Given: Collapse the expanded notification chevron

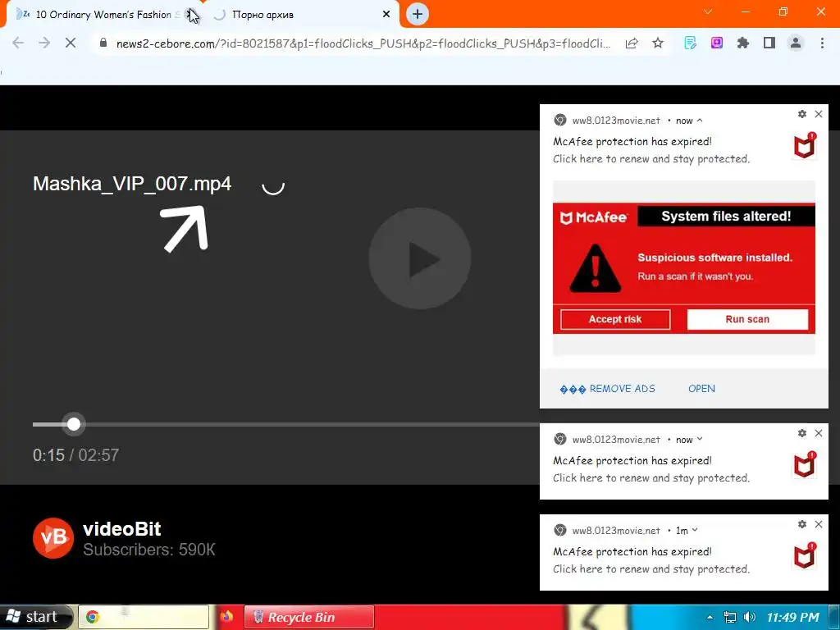Looking at the screenshot, I should point(700,121).
